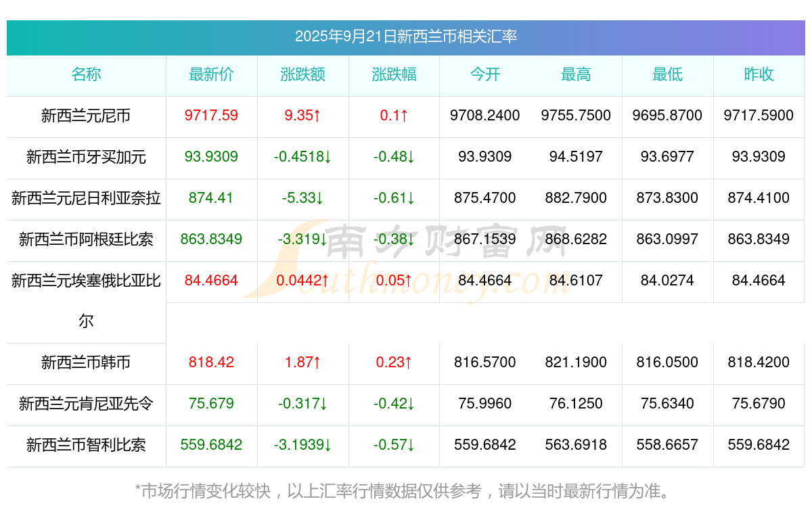Click the row name 新西兰元埃塞俄比亚比尔
Screen dimensions: 812x512
coord(86,300)
